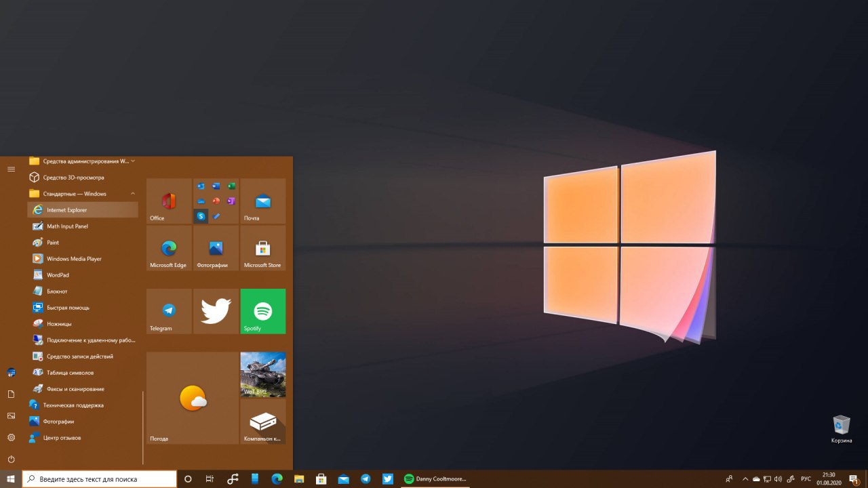Open the Компаньон консоли tile
This screenshot has height=488, width=868.
coord(263,422)
